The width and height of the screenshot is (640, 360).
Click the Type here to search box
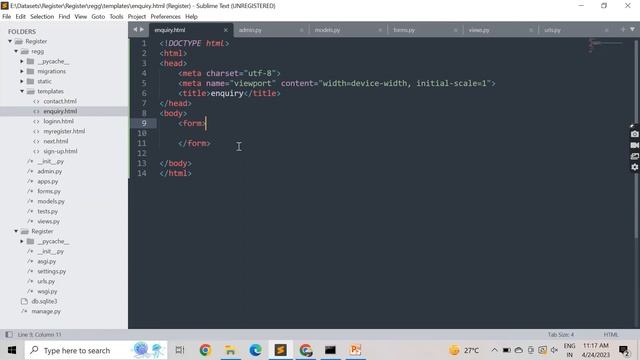click(96, 350)
